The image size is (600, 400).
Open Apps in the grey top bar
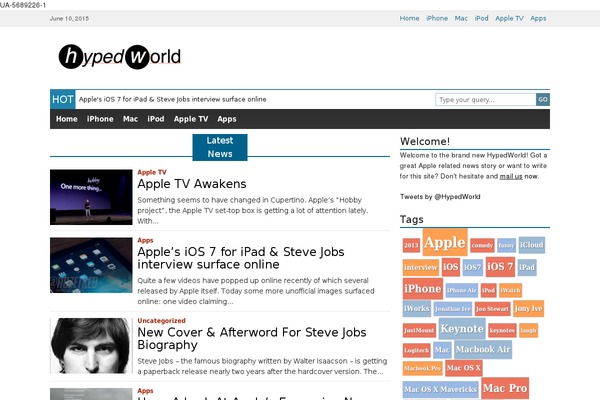point(538,18)
